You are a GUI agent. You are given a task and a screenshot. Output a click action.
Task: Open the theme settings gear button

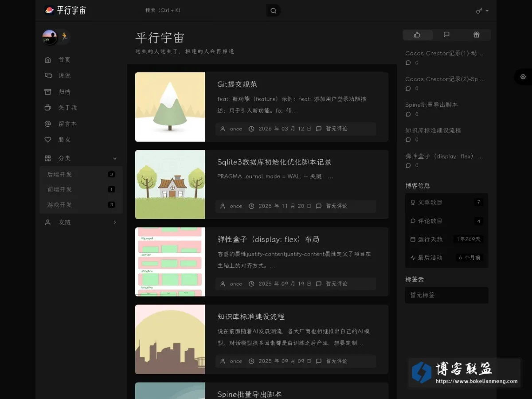(523, 77)
